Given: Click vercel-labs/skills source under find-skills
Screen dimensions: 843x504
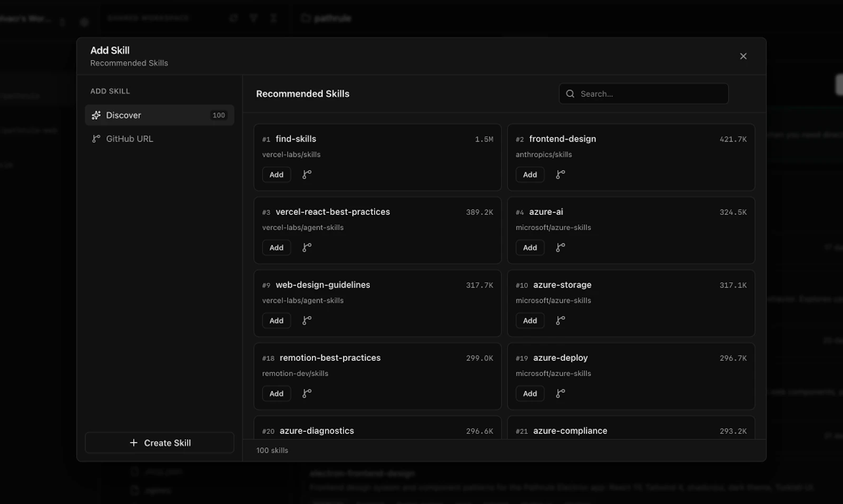Looking at the screenshot, I should (291, 154).
